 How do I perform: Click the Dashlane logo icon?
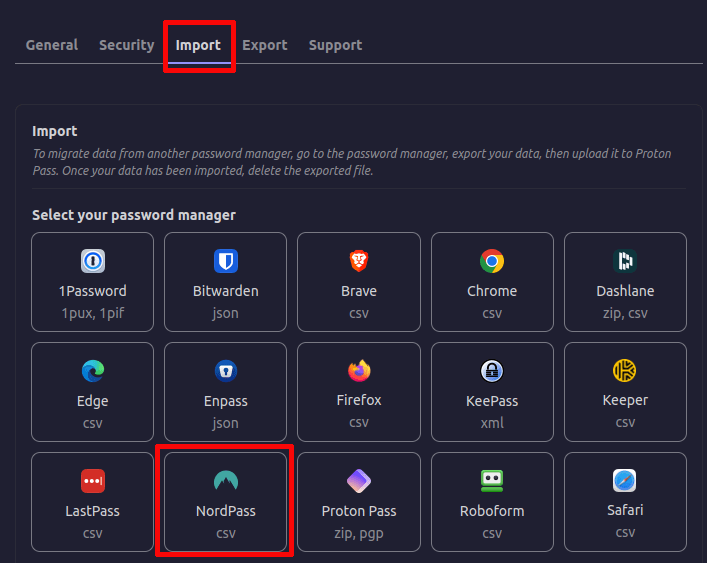[625, 261]
